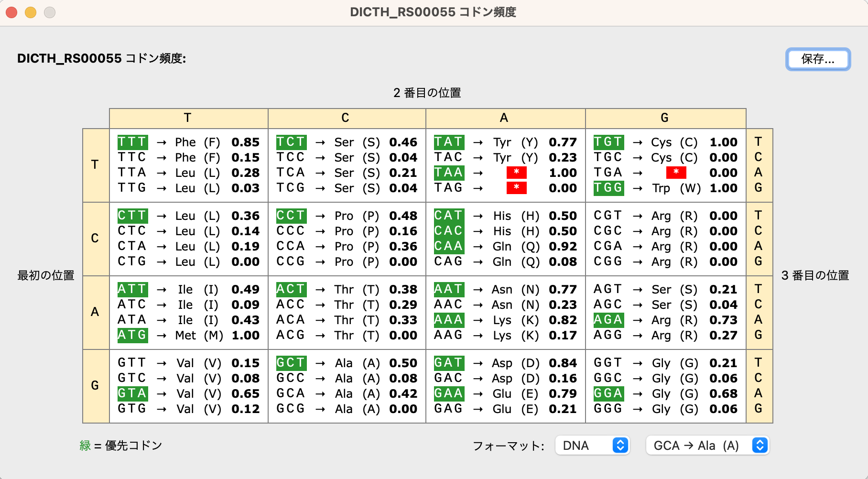The width and height of the screenshot is (868, 479).
Task: Click the 緑 = 優先コドン legend text
Action: point(120,445)
